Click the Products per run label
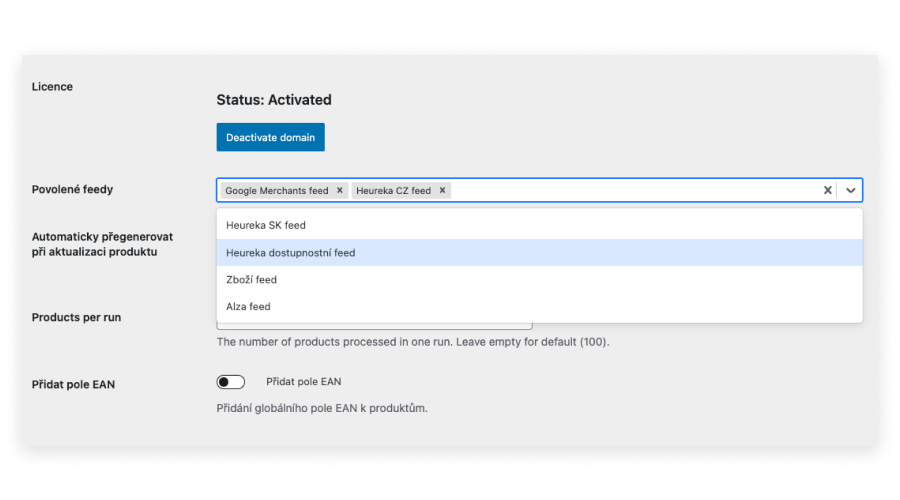 [76, 317]
